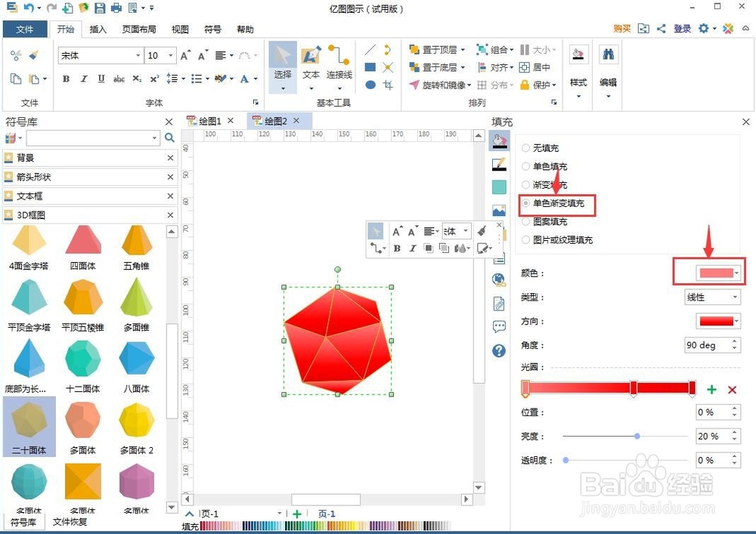Click the line/pen style icon in right sidebar

coord(499,162)
